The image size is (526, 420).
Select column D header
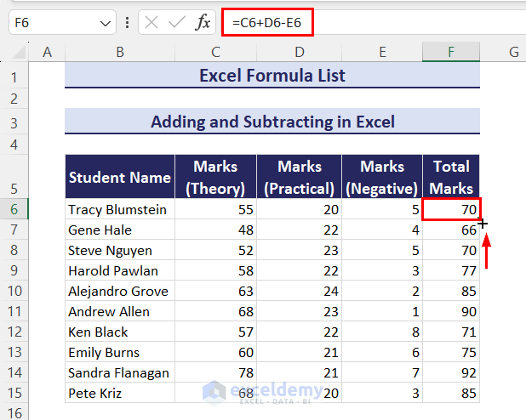tap(300, 52)
